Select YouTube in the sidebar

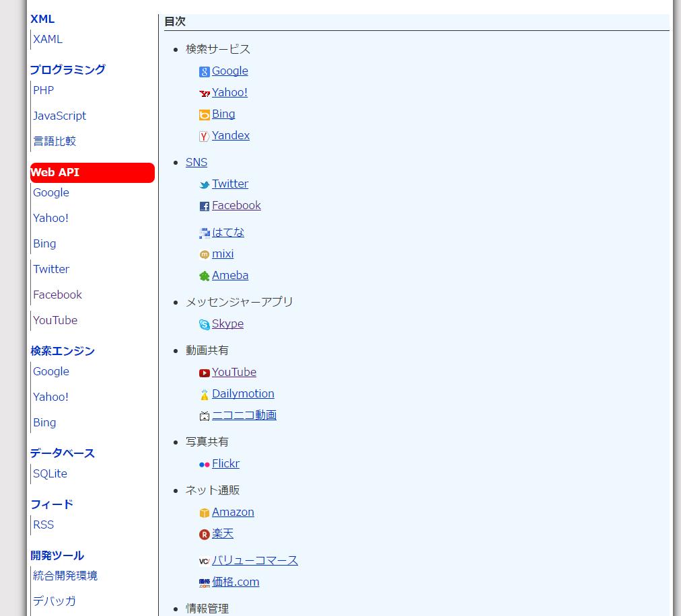click(x=55, y=320)
